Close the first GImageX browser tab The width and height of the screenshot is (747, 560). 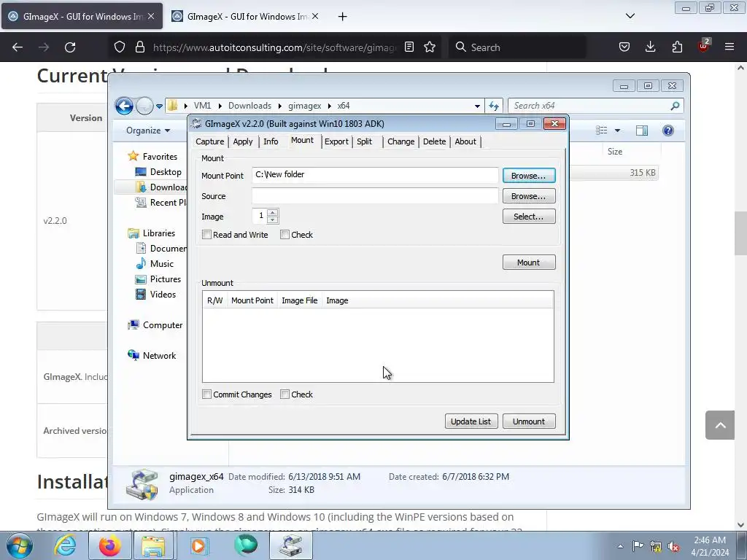pyautogui.click(x=151, y=16)
